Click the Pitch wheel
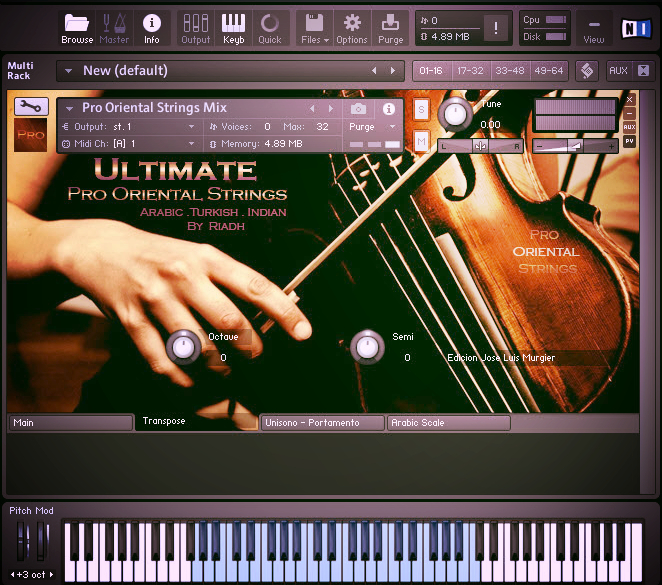Screen dimensions: 662x585 click(x=22, y=541)
